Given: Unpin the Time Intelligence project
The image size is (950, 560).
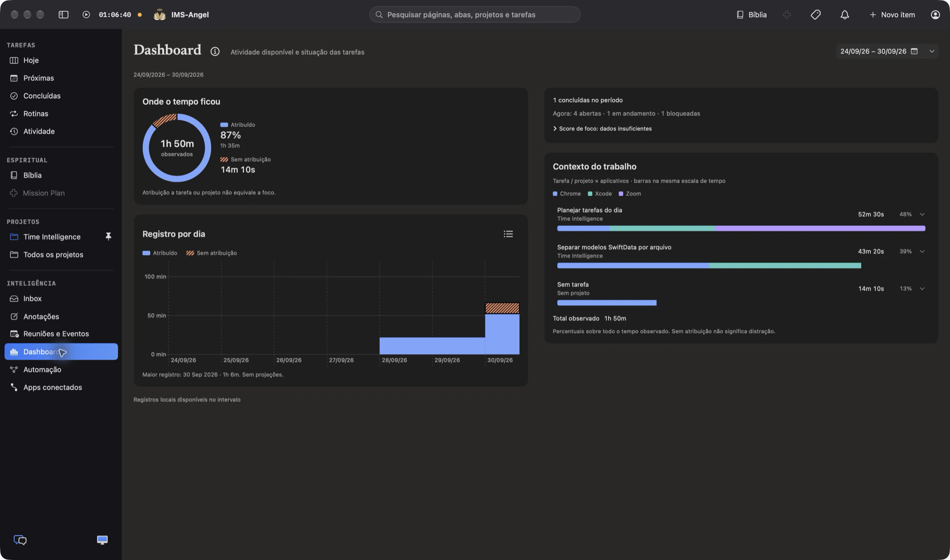Looking at the screenshot, I should (108, 236).
